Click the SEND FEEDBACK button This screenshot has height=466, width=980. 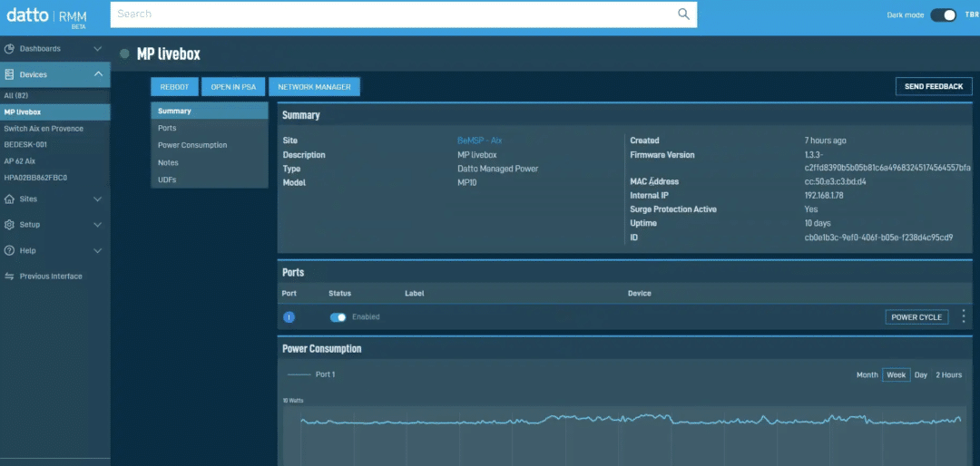[934, 86]
